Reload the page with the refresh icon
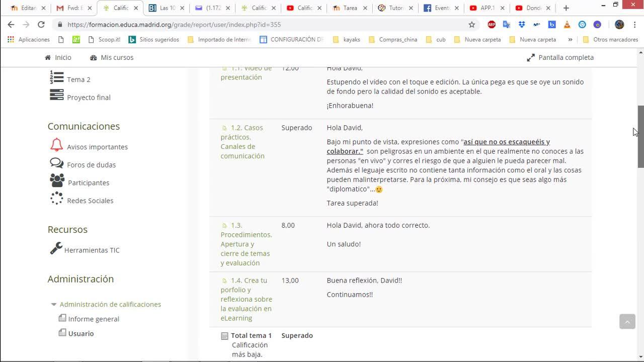The image size is (644, 362). (x=41, y=25)
